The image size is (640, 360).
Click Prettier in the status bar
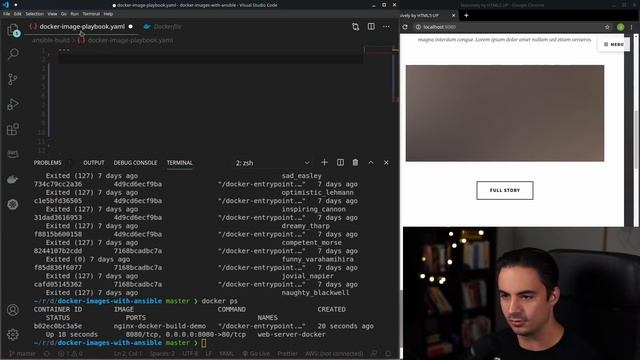point(288,353)
